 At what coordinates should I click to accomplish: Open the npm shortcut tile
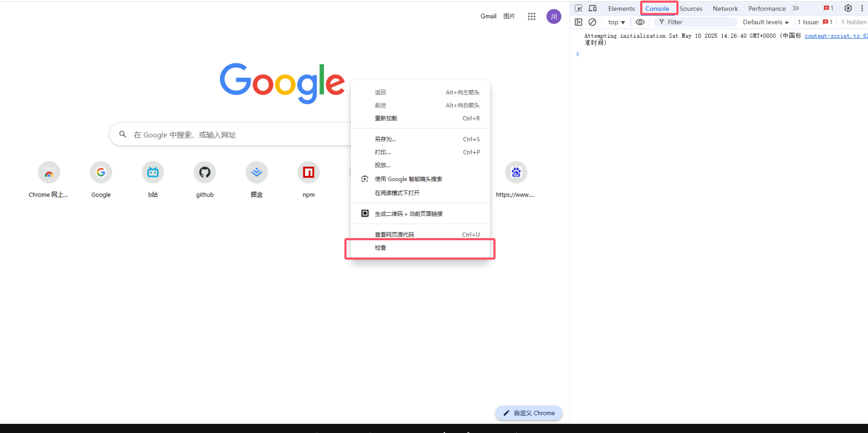point(308,173)
